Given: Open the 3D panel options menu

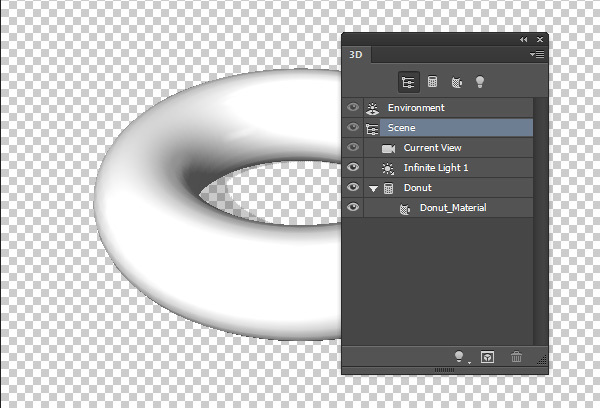Looking at the screenshot, I should 538,54.
